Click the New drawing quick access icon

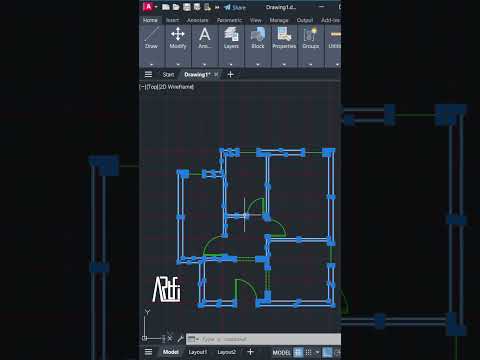click(x=166, y=7)
